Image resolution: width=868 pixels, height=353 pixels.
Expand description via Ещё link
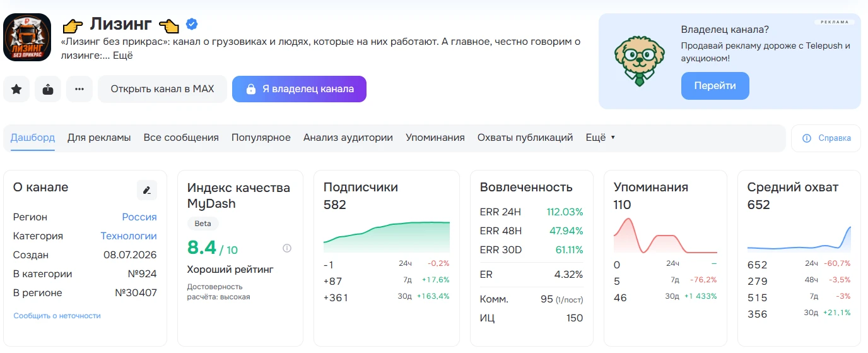[122, 55]
